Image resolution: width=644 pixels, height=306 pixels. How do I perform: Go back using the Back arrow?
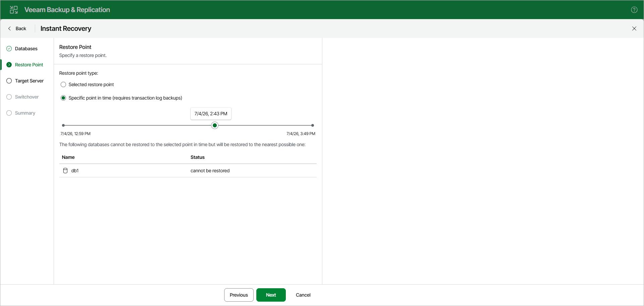[x=9, y=28]
